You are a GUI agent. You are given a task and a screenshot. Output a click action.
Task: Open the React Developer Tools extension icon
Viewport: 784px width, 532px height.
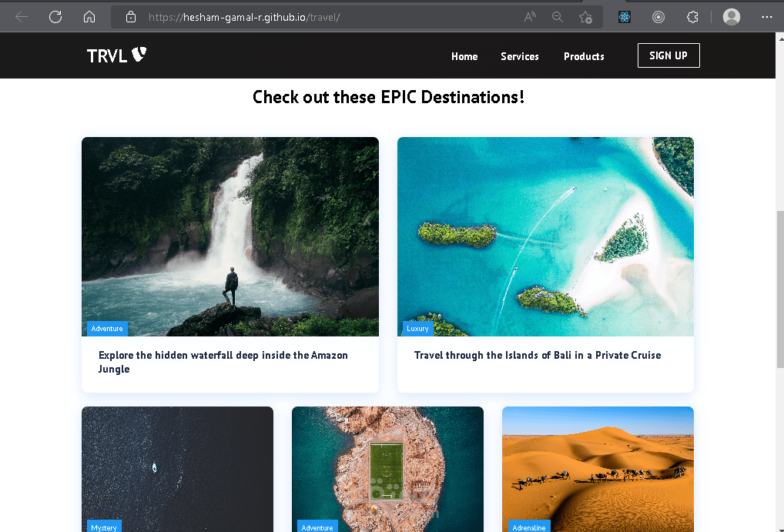pos(625,17)
